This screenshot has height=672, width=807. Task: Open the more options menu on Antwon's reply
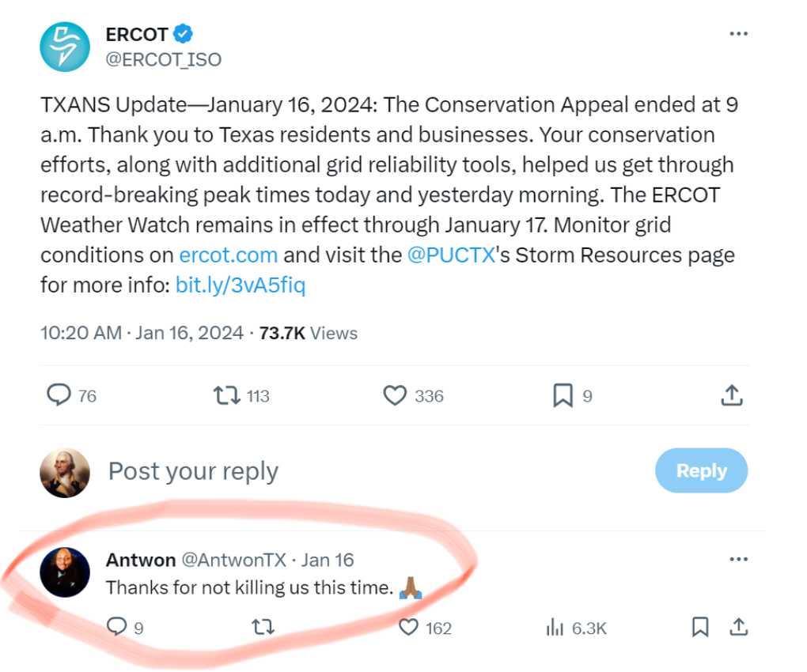pyautogui.click(x=738, y=559)
